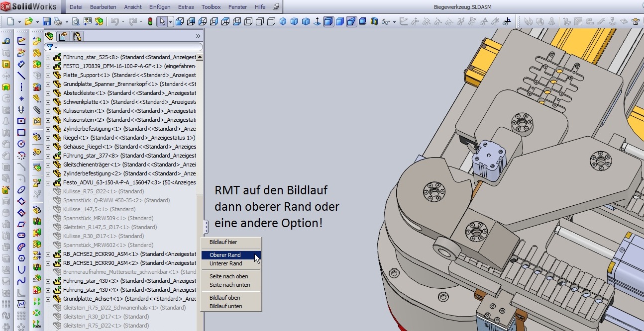
Task: Click the FeatureManager filter funnel icon
Action: pyautogui.click(x=50, y=47)
